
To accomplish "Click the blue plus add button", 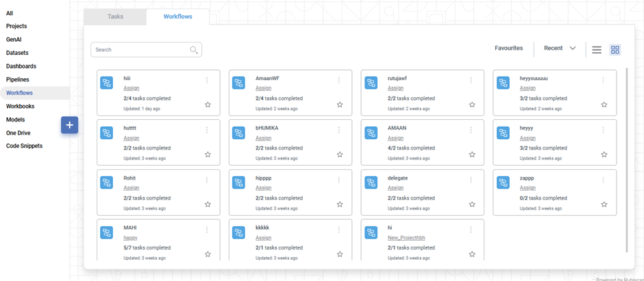I will [x=69, y=125].
